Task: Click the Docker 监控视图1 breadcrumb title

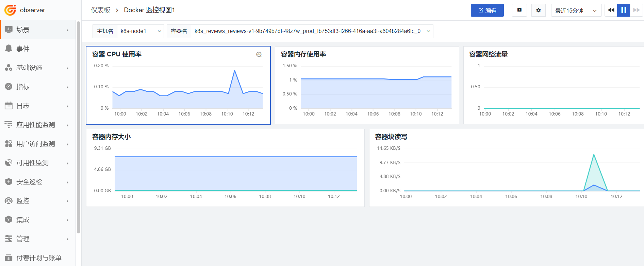Action: click(149, 10)
